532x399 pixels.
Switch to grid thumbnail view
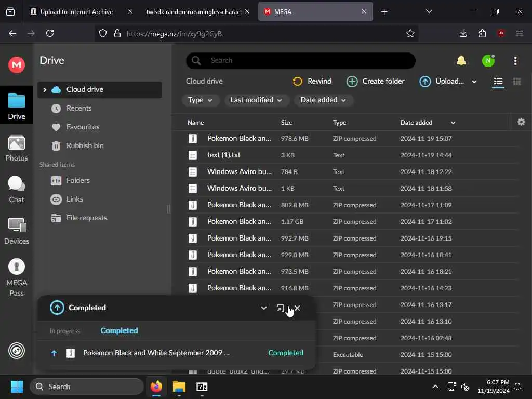[x=517, y=82]
